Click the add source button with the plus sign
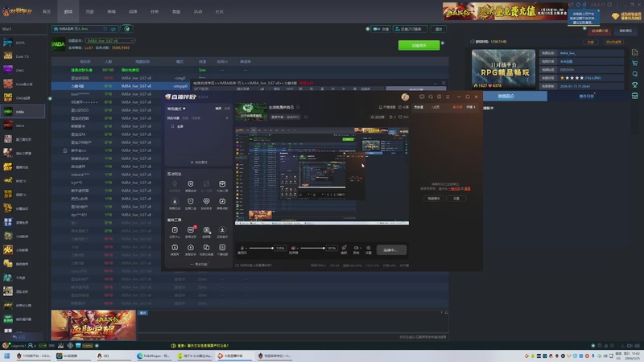The image size is (644, 362). tap(199, 162)
